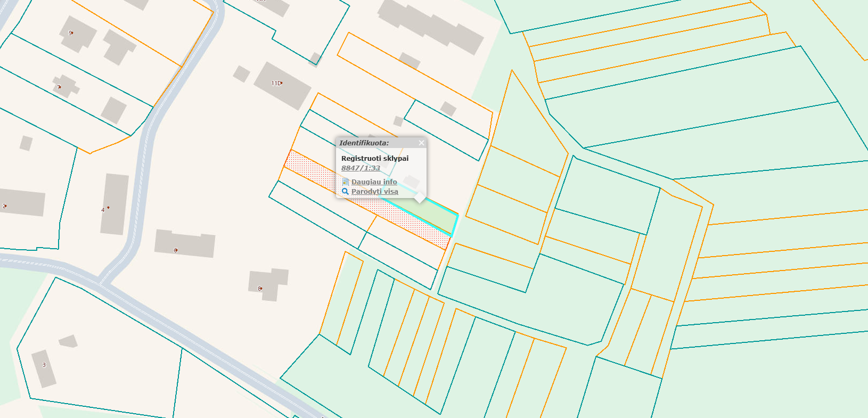Click address marker number 9

[x=70, y=33]
